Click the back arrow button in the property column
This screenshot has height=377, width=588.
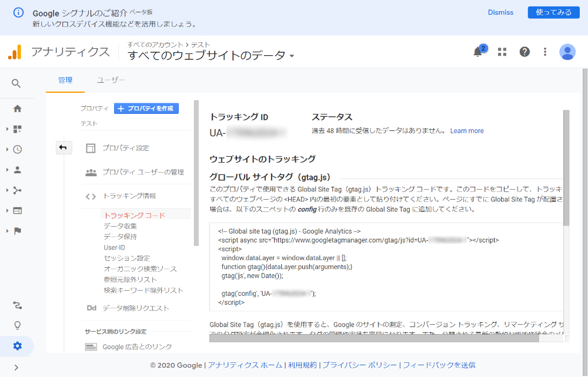point(64,147)
